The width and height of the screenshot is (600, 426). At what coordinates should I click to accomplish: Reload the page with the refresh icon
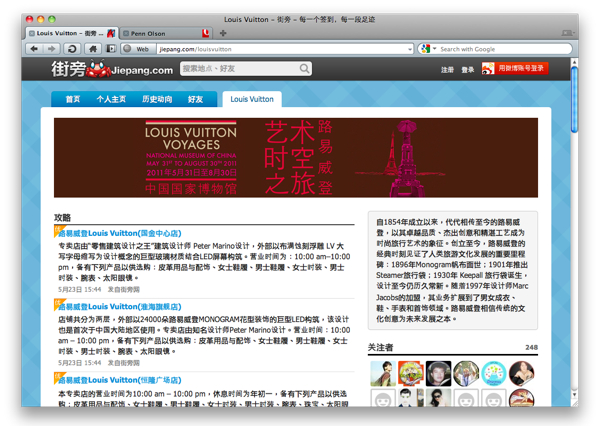point(72,49)
